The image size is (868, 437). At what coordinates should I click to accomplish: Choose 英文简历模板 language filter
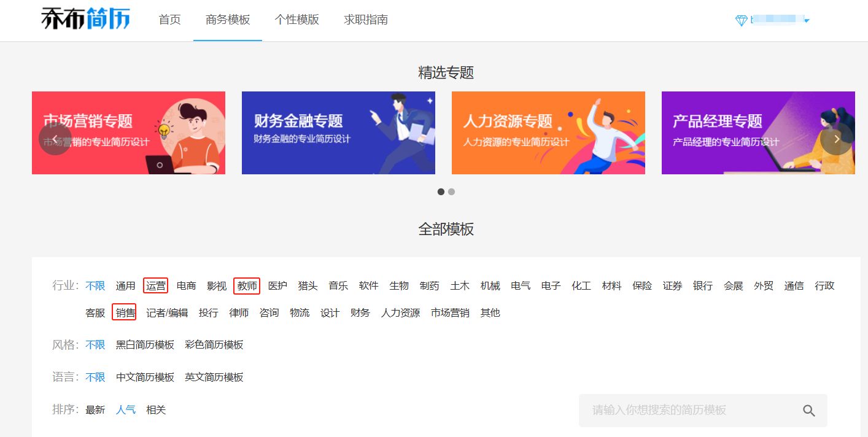214,377
